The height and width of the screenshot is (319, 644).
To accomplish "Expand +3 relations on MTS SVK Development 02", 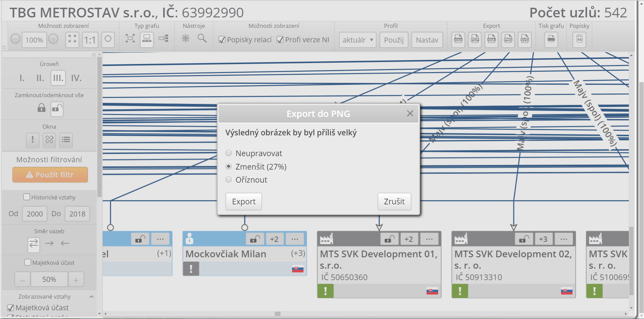I will point(543,239).
